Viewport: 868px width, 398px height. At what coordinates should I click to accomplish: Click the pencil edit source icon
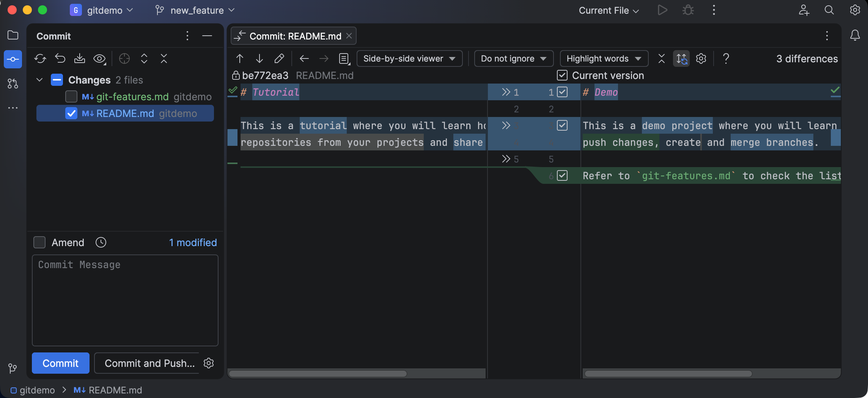pos(279,58)
